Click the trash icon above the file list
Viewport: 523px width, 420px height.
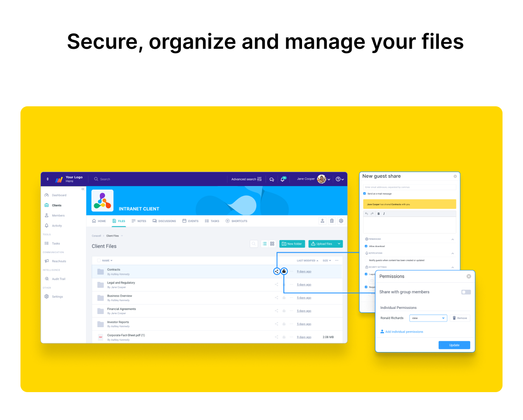coord(332,221)
